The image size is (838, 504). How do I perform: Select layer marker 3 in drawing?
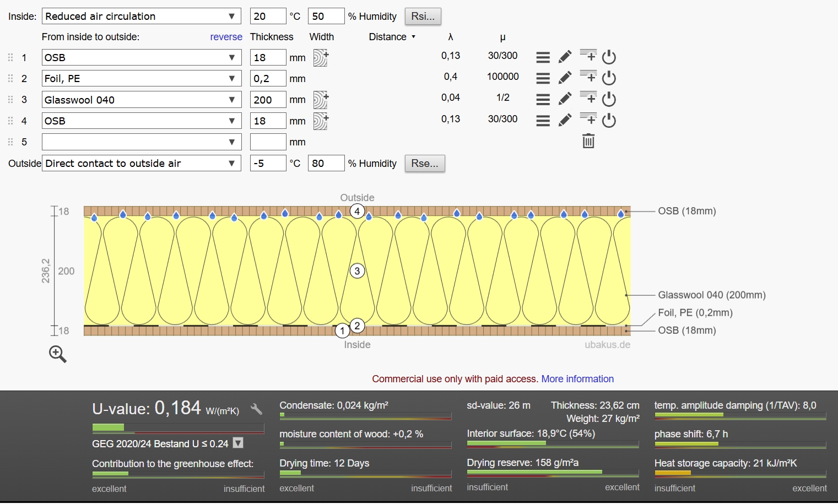(357, 271)
